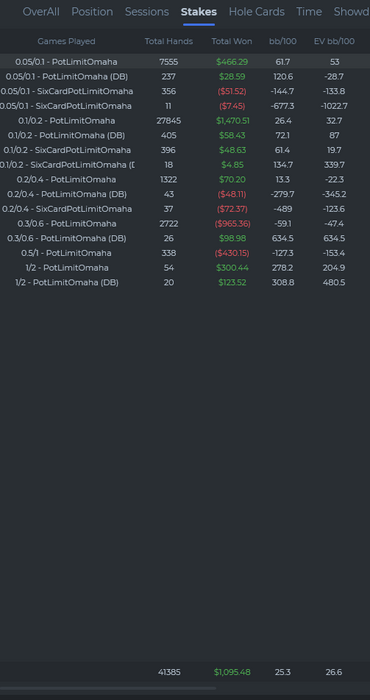The height and width of the screenshot is (700, 370).
Task: Sort by EV bb/100 column header
Action: tap(334, 42)
